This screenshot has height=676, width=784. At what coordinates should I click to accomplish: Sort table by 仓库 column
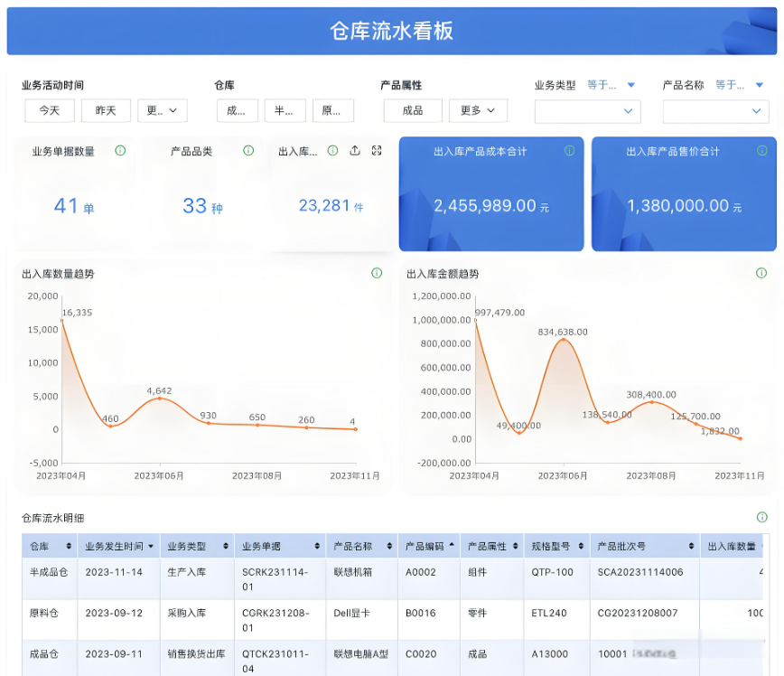(69, 546)
